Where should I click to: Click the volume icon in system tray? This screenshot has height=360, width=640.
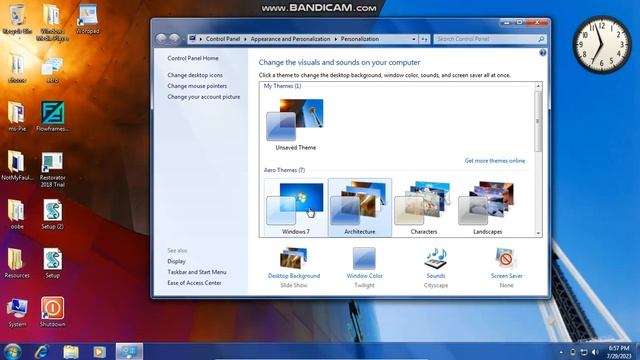pyautogui.click(x=595, y=352)
